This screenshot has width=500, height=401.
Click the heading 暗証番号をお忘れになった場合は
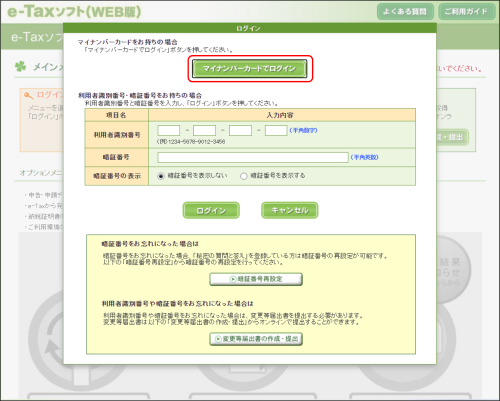point(150,244)
